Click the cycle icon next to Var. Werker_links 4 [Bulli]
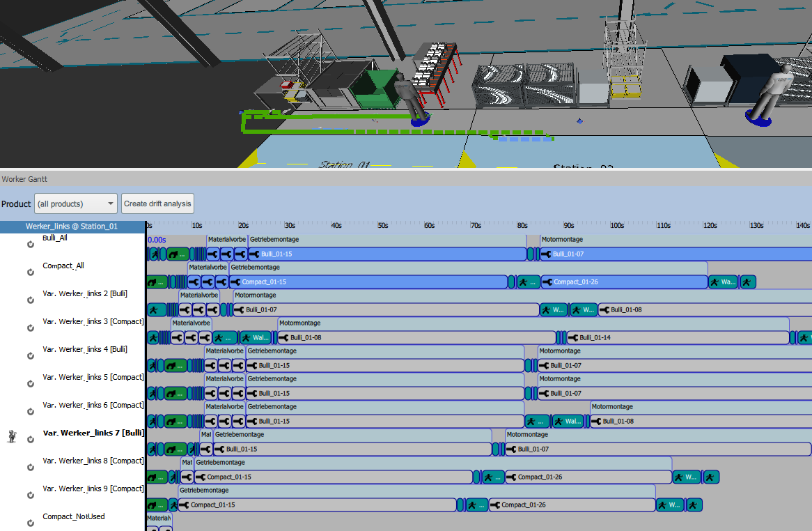This screenshot has width=812, height=531. [31, 356]
